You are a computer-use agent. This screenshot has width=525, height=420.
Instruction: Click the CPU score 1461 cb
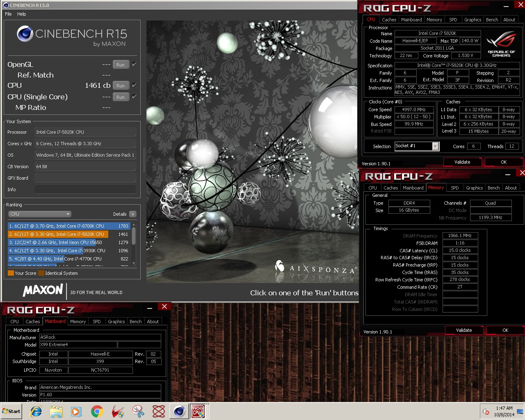click(x=98, y=85)
